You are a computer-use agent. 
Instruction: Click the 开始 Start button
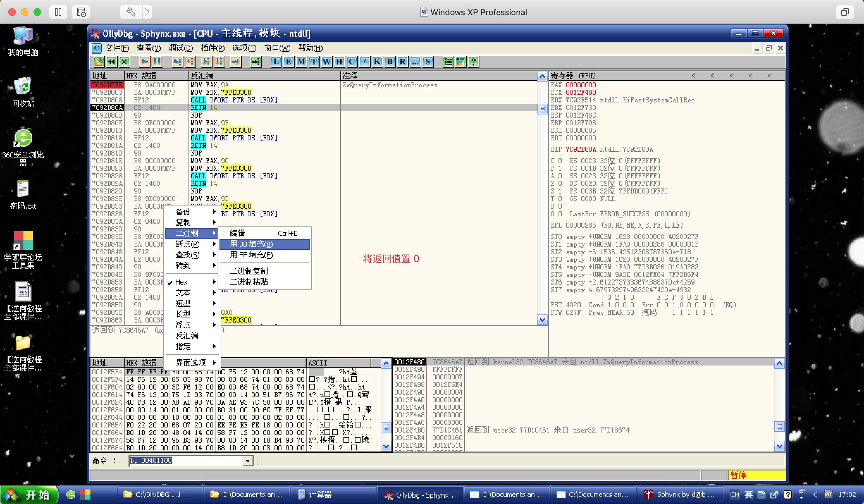(x=29, y=495)
